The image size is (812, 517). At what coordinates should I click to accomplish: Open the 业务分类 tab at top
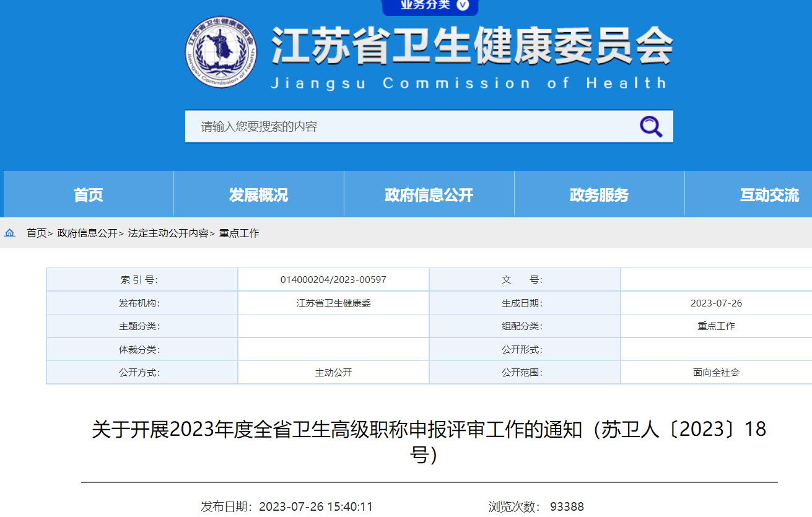click(x=426, y=6)
